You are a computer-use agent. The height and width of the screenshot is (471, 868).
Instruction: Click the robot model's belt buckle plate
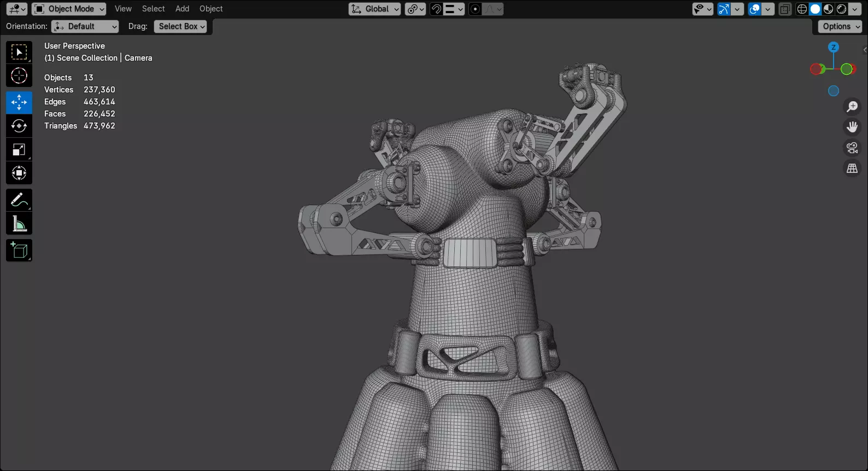[470, 253]
